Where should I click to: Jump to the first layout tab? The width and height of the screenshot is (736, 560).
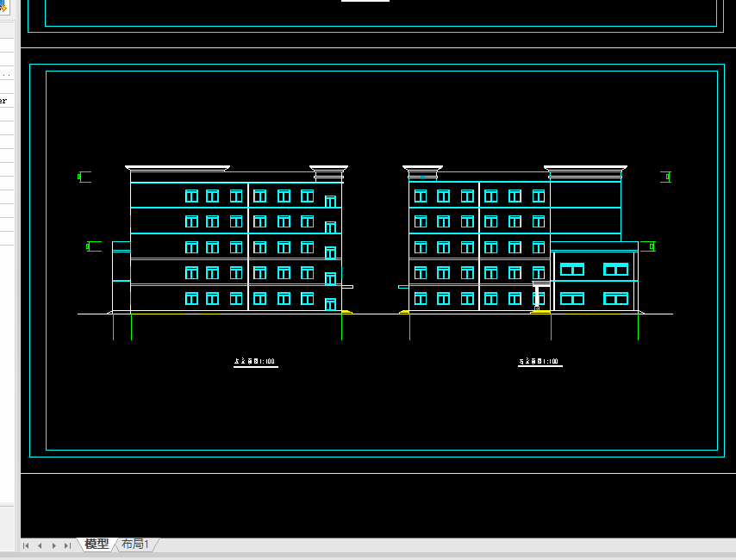click(x=26, y=545)
